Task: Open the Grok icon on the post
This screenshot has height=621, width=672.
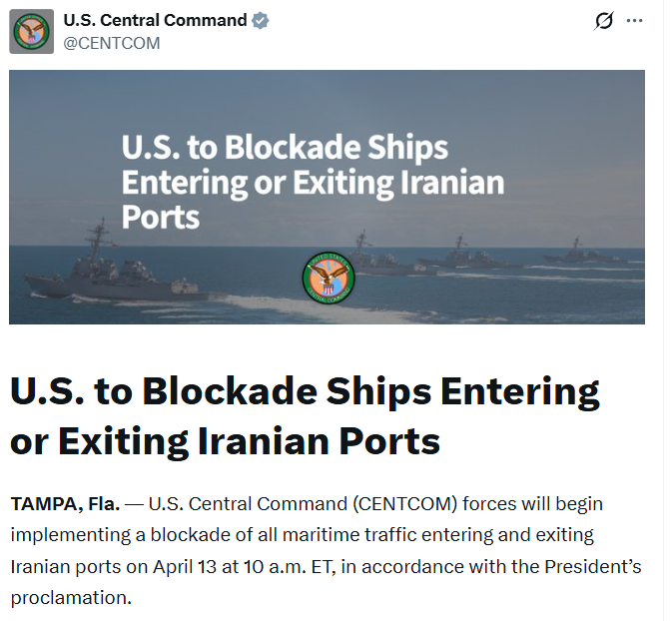Action: tap(603, 21)
